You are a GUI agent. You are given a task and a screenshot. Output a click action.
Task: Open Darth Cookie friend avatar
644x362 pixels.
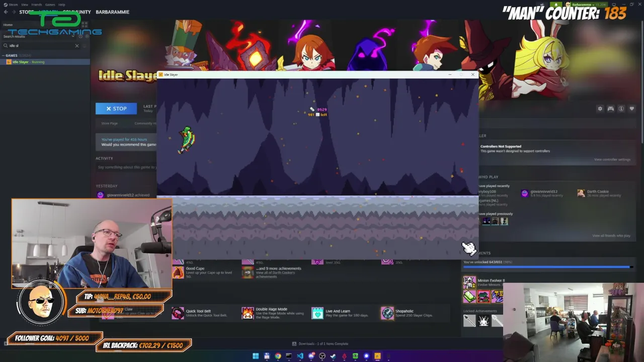point(581,193)
